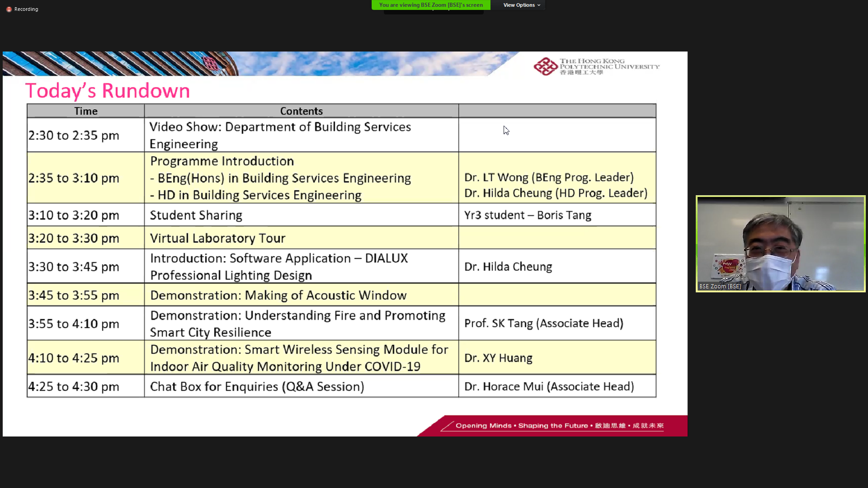The height and width of the screenshot is (488, 868).
Task: Click 'Dr. Horace Mui (Associate Head)' cell
Action: 549,387
